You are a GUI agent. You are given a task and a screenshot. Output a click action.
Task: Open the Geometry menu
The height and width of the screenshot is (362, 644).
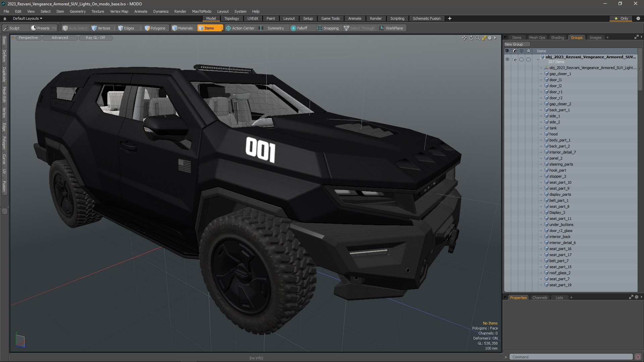[77, 11]
